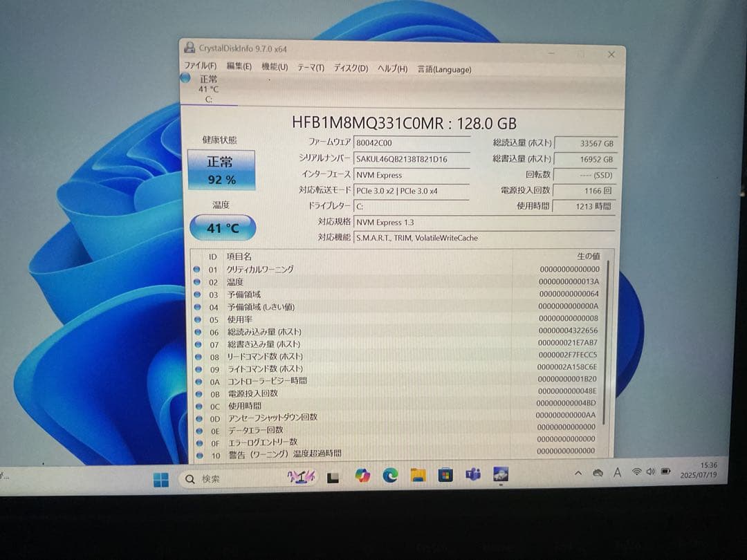The width and height of the screenshot is (747, 560).
Task: Click the Windows Start button
Action: pyautogui.click(x=161, y=476)
